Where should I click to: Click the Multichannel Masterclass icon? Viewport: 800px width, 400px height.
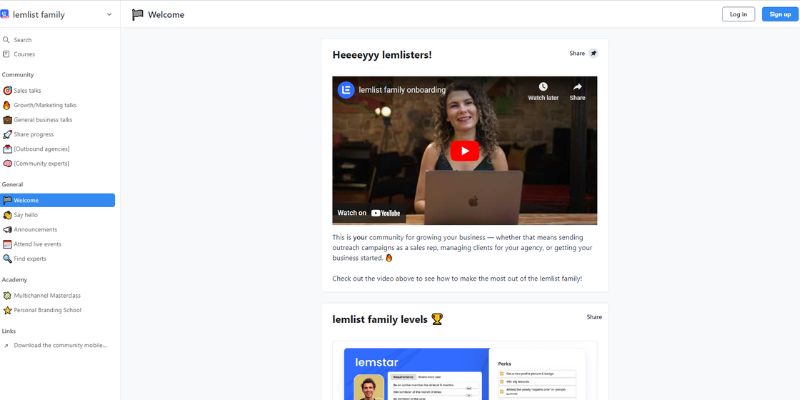coord(7,295)
